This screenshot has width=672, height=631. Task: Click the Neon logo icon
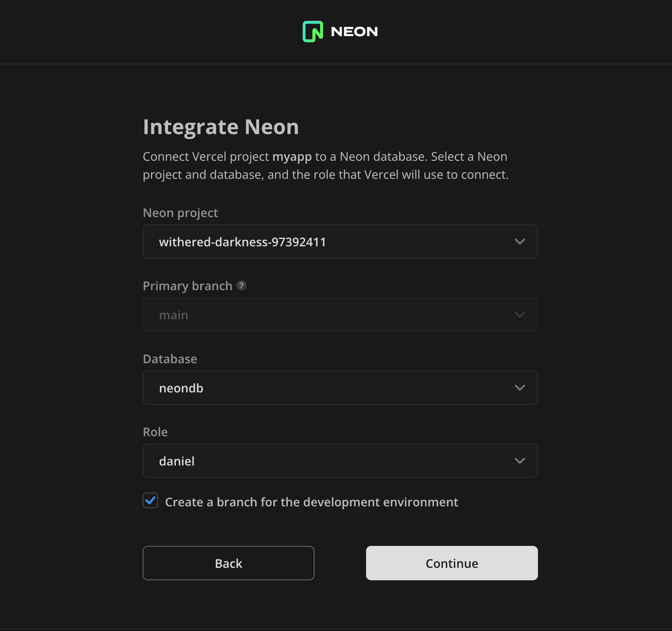click(x=313, y=31)
